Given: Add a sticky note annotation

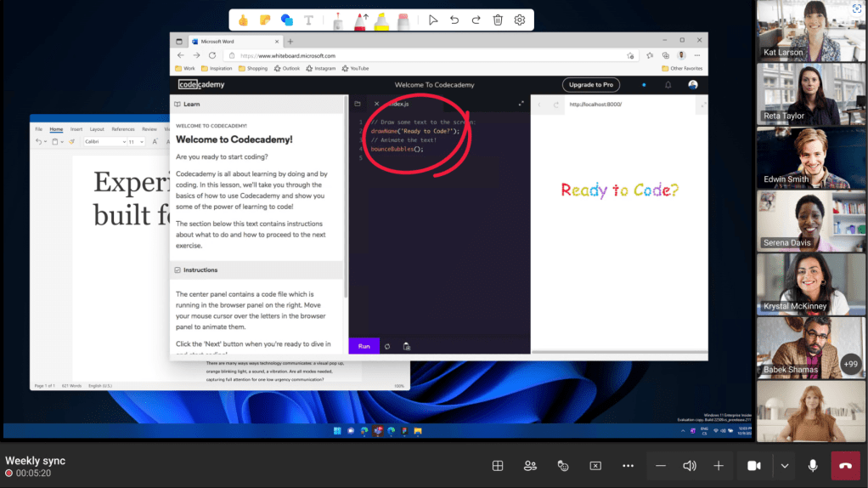Looking at the screenshot, I should tap(265, 20).
